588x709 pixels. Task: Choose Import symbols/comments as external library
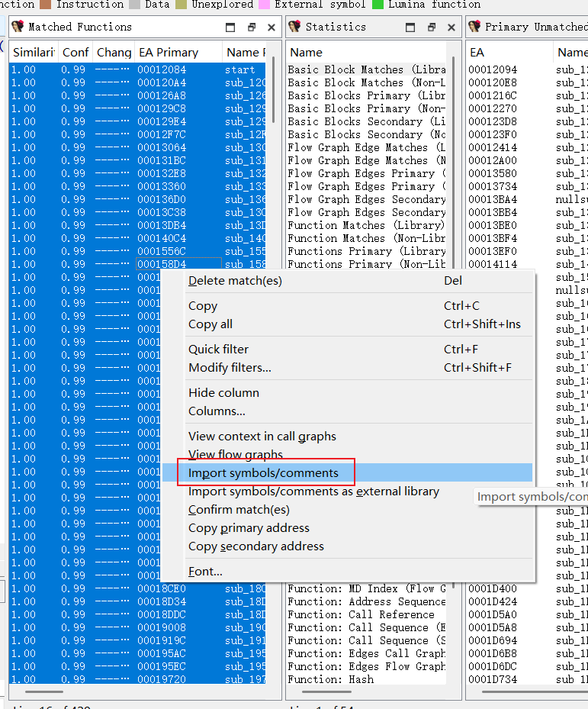pos(347,491)
